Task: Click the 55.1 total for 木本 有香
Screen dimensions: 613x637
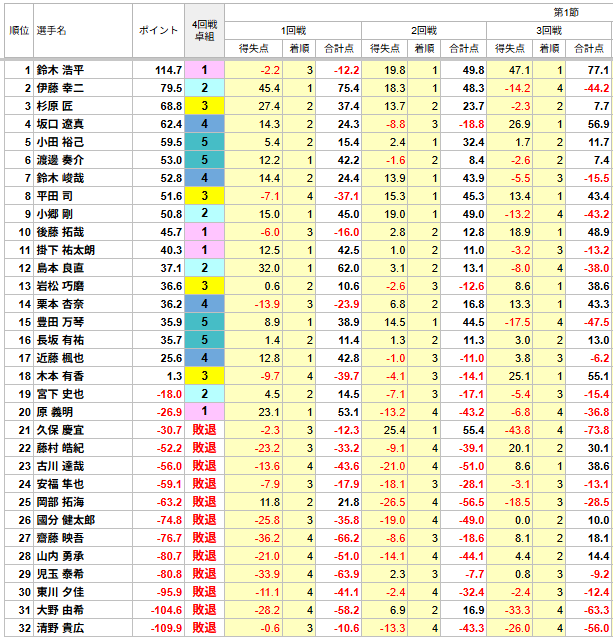Action: coord(598,376)
